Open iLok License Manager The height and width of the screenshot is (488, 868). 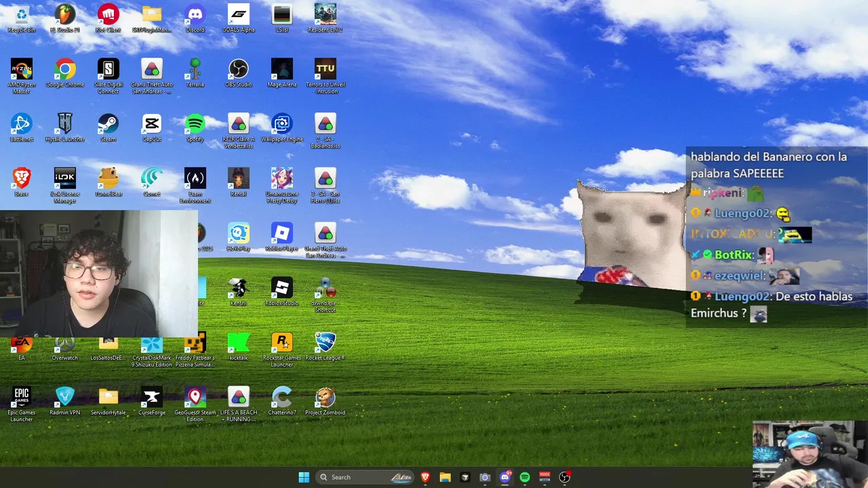(x=65, y=186)
